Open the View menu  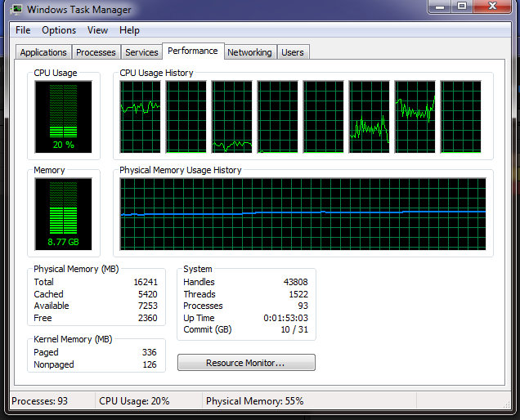pyautogui.click(x=97, y=30)
